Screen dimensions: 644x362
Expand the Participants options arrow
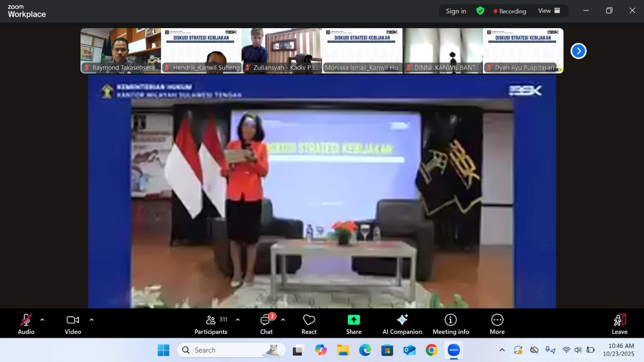237,320
